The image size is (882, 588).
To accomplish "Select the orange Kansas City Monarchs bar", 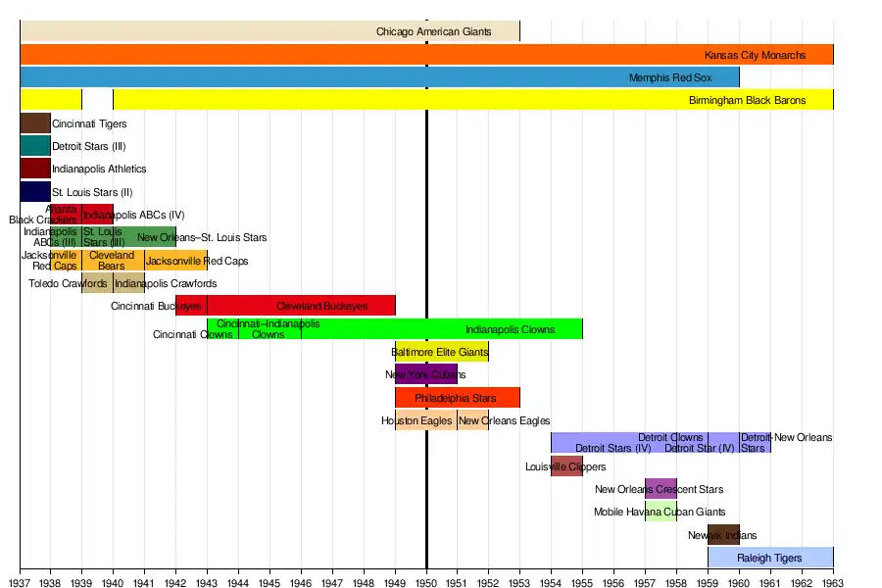I will point(426,55).
